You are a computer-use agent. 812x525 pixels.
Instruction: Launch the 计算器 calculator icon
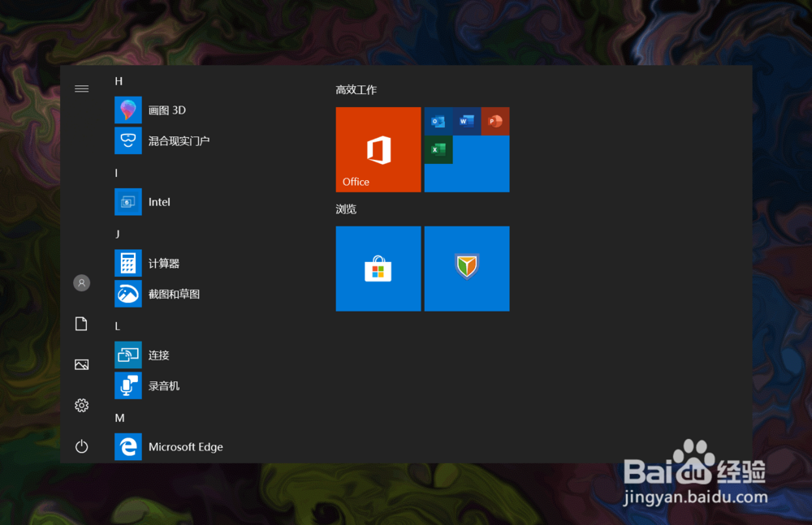pos(128,263)
